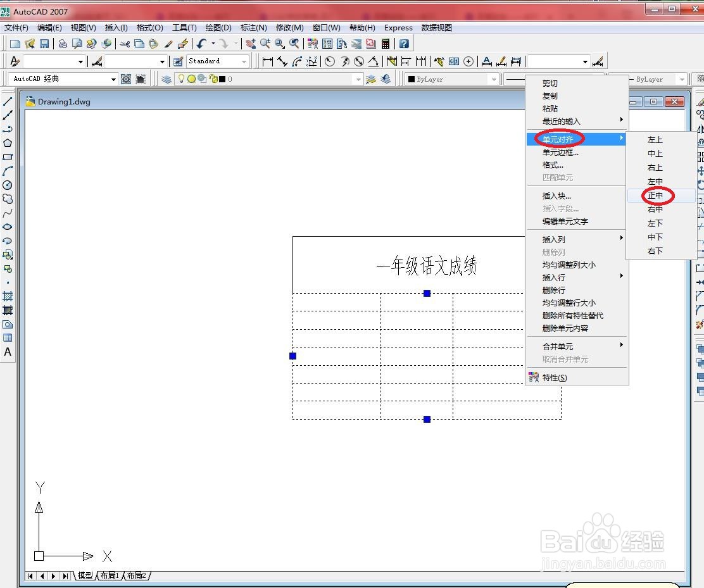This screenshot has width=704, height=588.
Task: Toggle layer 0 lock padlock icon
Action: pos(214,79)
